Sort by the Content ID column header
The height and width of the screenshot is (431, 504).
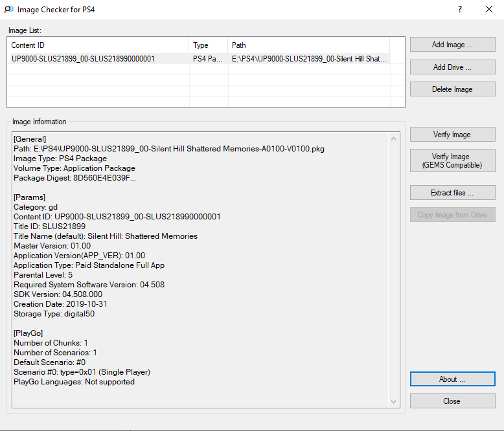pyautogui.click(x=98, y=45)
